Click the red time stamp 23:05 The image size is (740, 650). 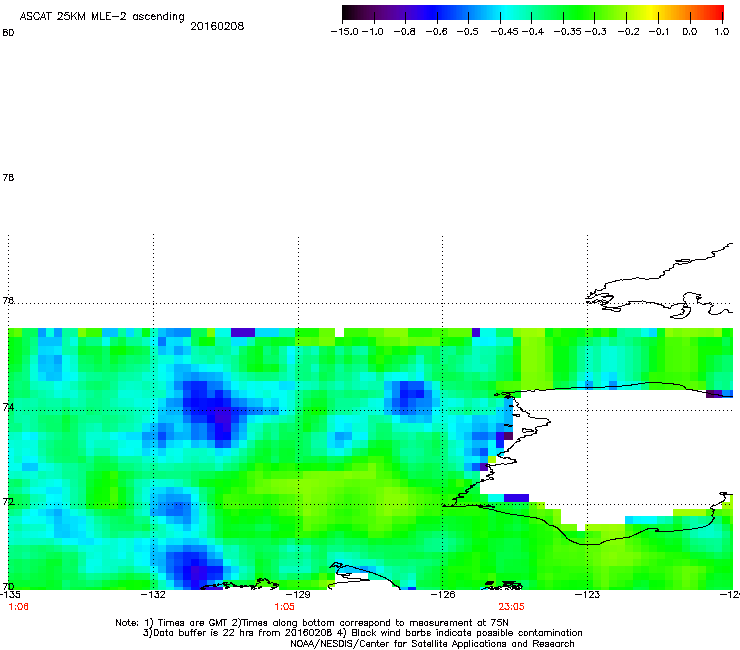click(511, 607)
